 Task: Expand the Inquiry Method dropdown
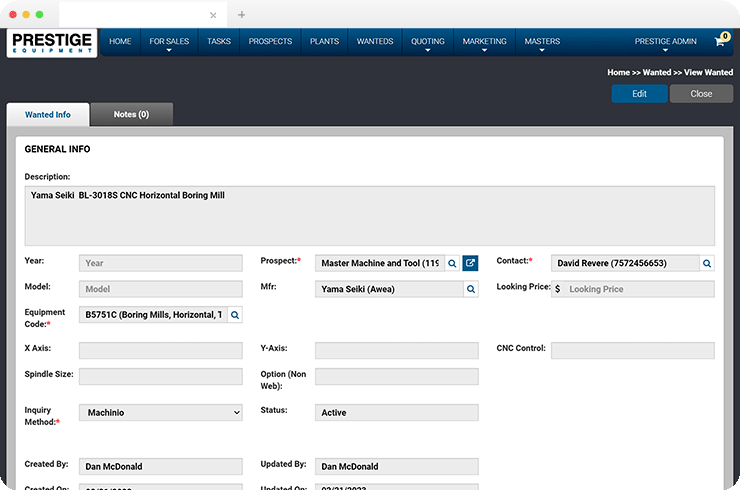pos(160,412)
